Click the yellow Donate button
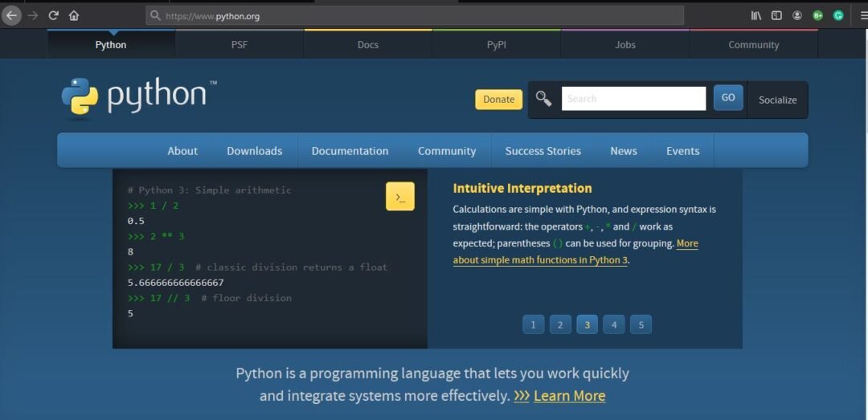 pyautogui.click(x=498, y=100)
